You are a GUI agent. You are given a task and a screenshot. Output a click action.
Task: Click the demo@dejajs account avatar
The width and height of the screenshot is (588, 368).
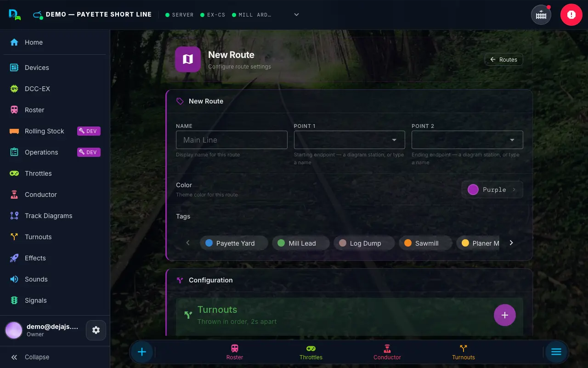(x=14, y=330)
